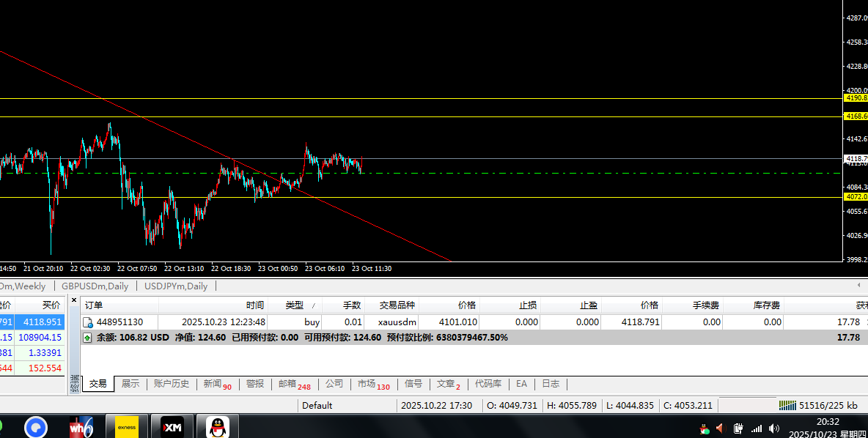Launch the QQ penguin taskbar icon

point(217,426)
